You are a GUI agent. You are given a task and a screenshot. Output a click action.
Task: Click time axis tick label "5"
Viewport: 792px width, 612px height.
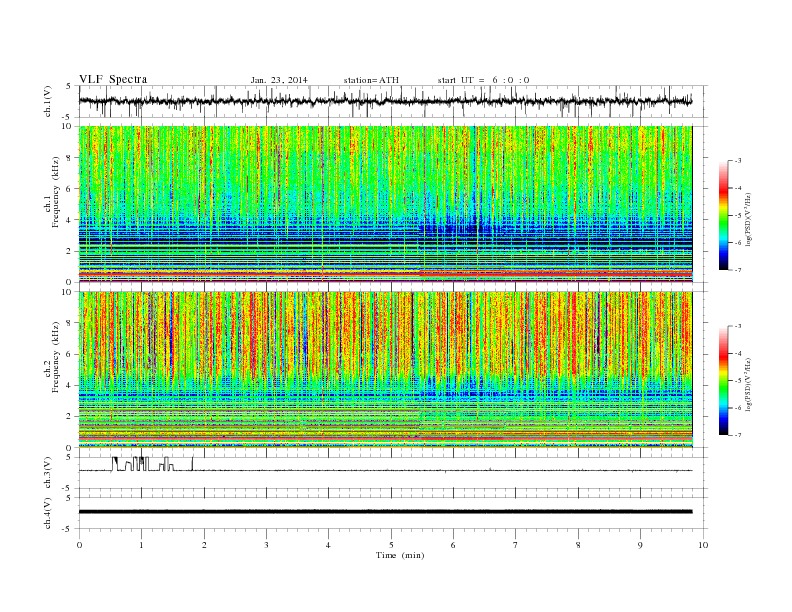click(x=391, y=545)
